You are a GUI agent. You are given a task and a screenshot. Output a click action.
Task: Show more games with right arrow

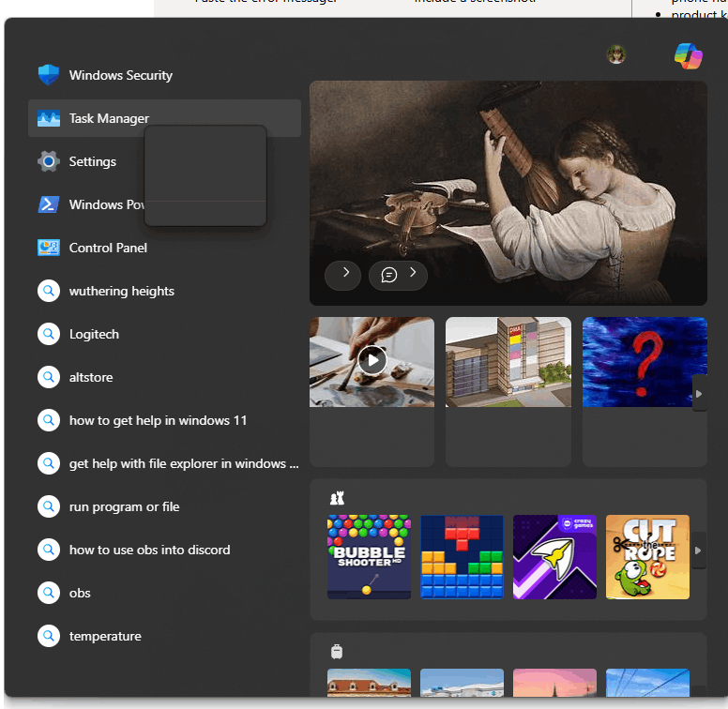point(698,551)
